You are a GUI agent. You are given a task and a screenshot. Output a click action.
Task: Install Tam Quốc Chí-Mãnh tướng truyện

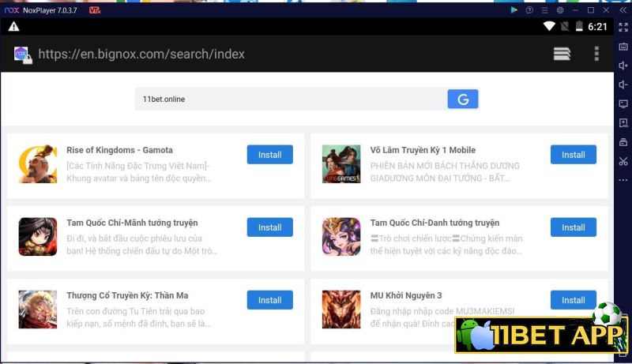pos(269,227)
